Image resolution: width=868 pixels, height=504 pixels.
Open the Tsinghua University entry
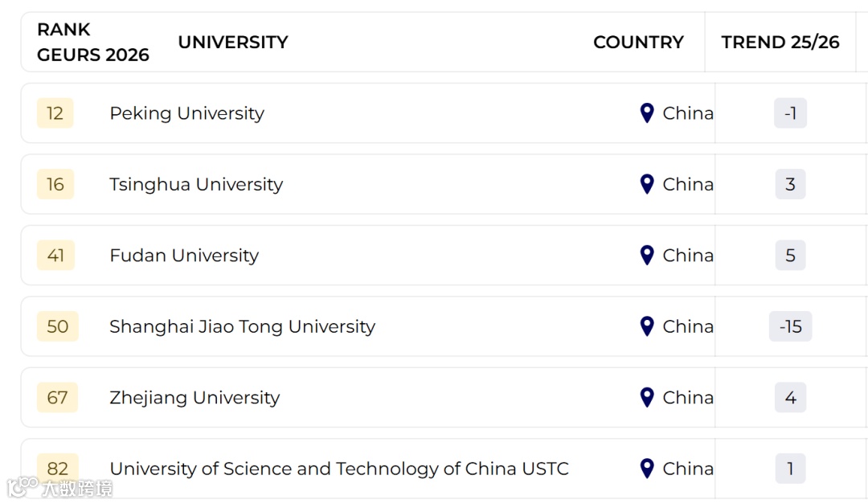196,184
